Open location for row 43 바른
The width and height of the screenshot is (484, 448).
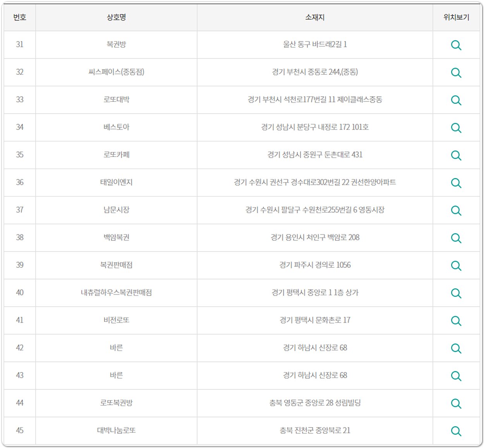(456, 376)
